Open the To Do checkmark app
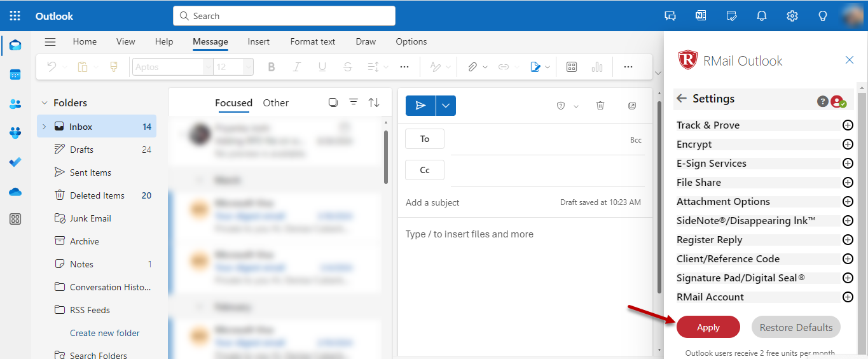The width and height of the screenshot is (868, 359). [15, 162]
